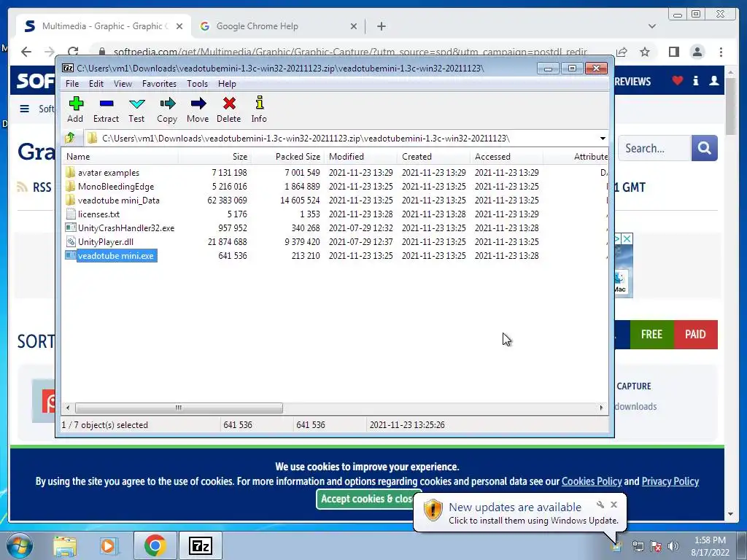Click the Softpedia heart icon
Image resolution: width=747 pixels, height=560 pixels.
(678, 80)
